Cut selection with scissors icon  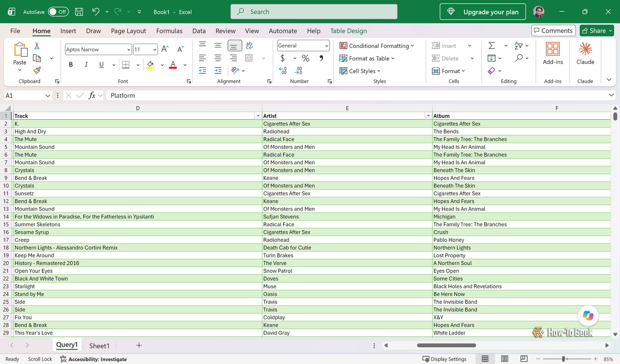(x=37, y=46)
